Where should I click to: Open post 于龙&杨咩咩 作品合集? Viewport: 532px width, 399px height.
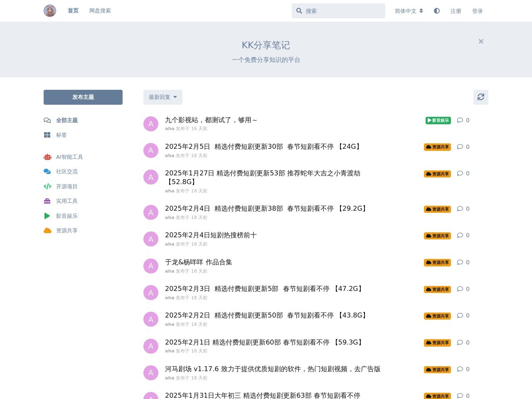(x=199, y=262)
